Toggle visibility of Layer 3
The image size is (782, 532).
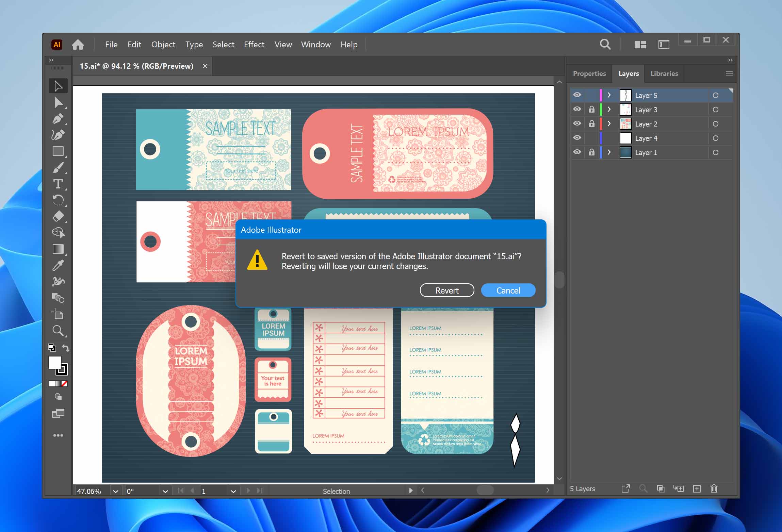577,109
